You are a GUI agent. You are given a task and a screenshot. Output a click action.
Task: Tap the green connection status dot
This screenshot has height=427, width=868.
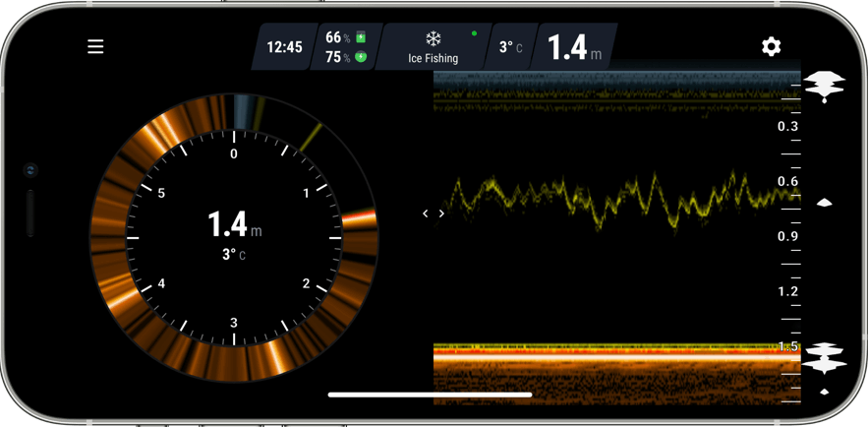click(474, 33)
